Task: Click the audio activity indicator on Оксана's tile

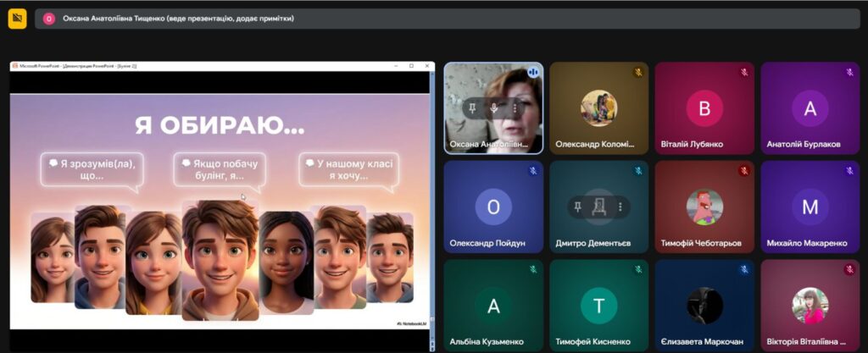Action: click(x=533, y=73)
